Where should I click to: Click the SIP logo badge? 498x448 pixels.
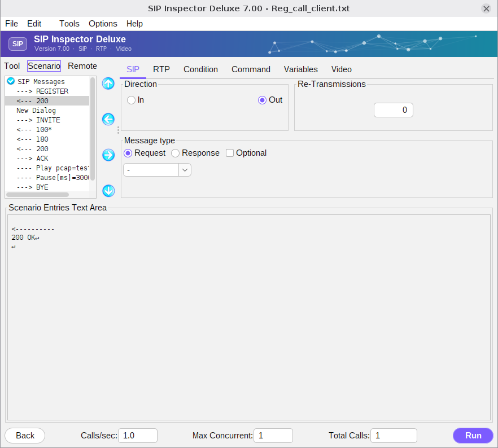(x=18, y=44)
